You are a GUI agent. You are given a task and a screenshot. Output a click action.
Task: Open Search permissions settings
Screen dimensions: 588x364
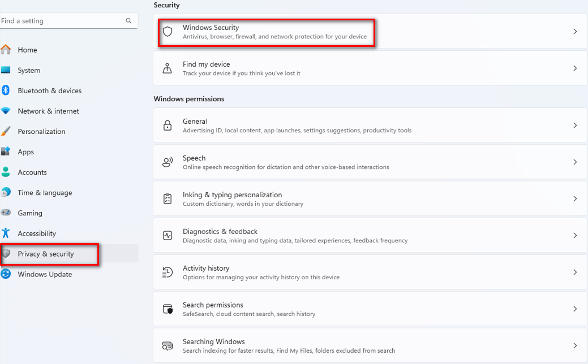(x=370, y=309)
